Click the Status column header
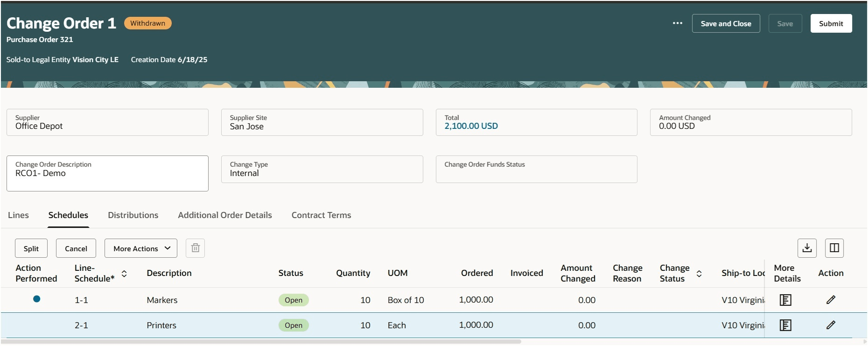This screenshot has height=346, width=868. point(291,273)
